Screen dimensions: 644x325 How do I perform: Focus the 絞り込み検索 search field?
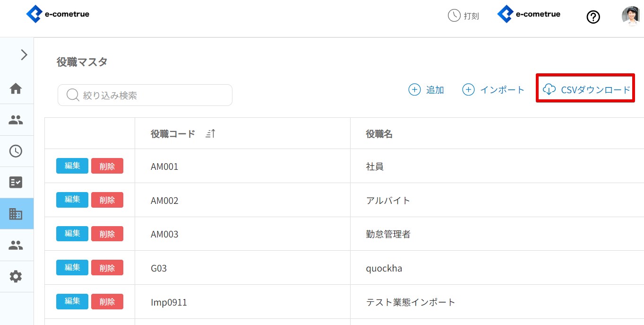pyautogui.click(x=145, y=95)
